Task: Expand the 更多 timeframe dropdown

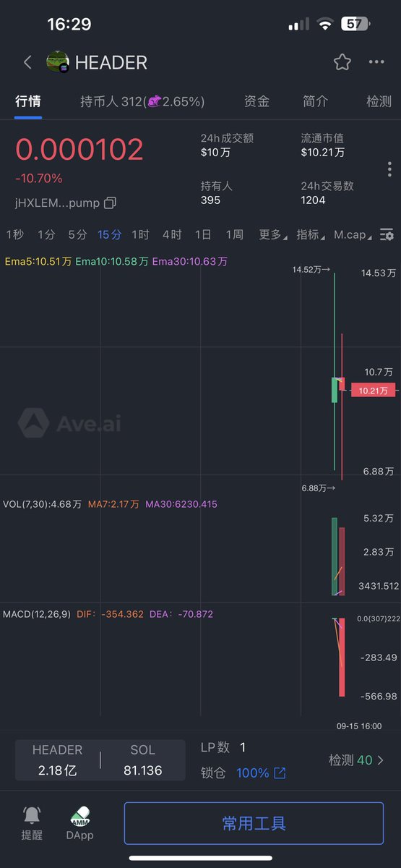Action: point(272,234)
